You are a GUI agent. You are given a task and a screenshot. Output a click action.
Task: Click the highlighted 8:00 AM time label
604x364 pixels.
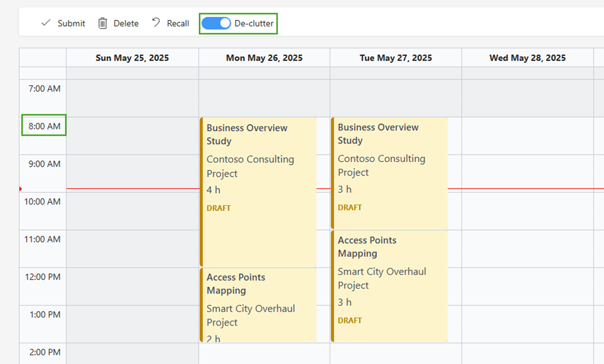[x=43, y=126]
